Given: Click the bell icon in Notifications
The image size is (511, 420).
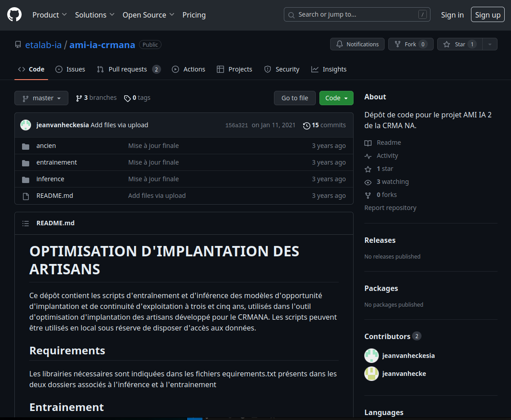Looking at the screenshot, I should point(340,44).
